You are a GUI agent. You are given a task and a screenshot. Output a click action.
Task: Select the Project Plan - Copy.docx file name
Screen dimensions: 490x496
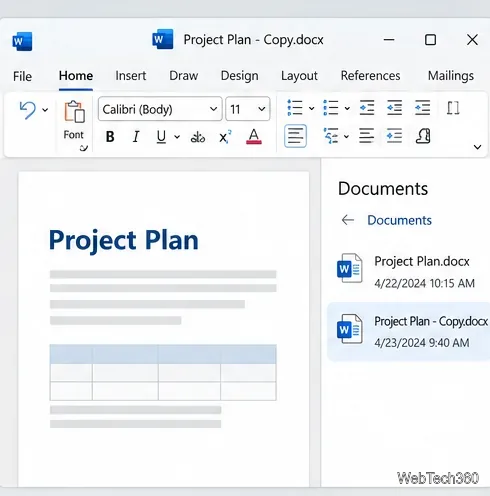(431, 322)
